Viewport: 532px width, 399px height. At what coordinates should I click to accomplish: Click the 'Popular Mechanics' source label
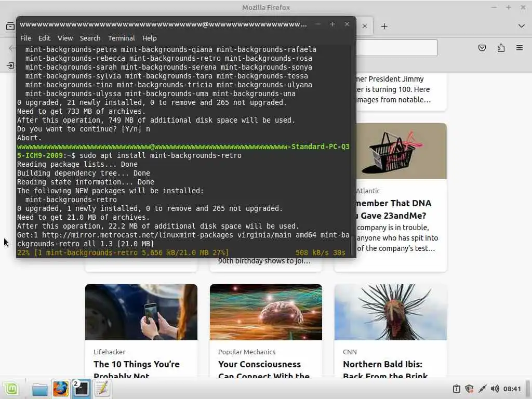click(x=247, y=352)
